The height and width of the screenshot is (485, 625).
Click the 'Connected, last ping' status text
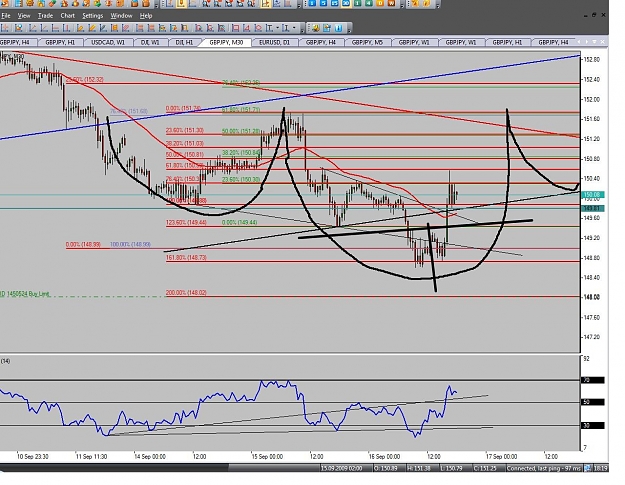544,468
